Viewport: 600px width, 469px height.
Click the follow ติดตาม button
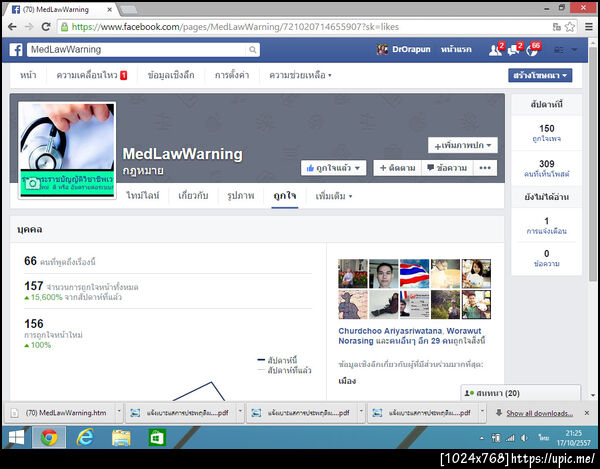(397, 168)
